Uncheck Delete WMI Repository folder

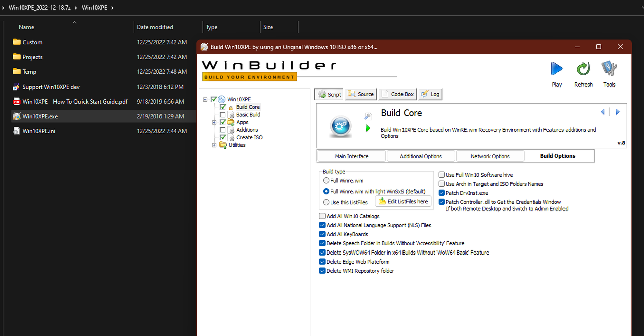[322, 271]
